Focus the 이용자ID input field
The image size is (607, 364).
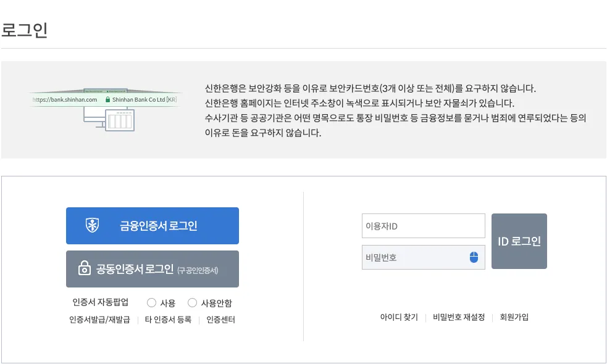[x=424, y=226]
